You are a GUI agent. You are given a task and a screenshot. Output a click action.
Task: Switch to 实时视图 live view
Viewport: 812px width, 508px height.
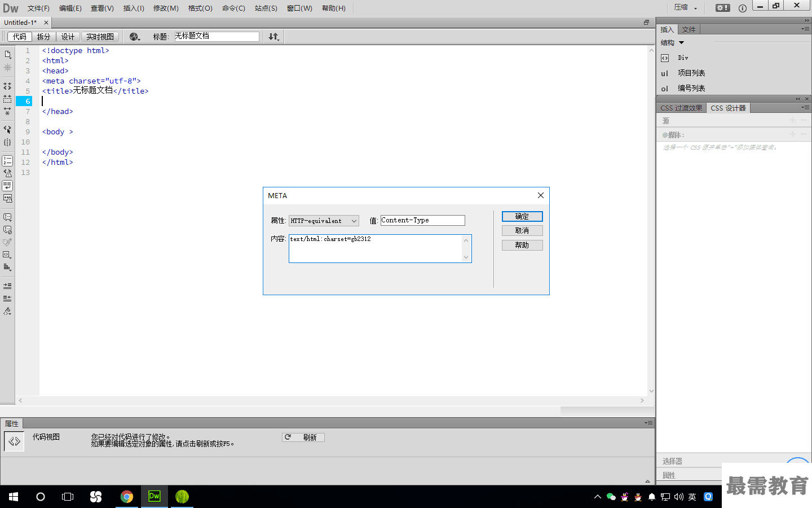point(100,37)
